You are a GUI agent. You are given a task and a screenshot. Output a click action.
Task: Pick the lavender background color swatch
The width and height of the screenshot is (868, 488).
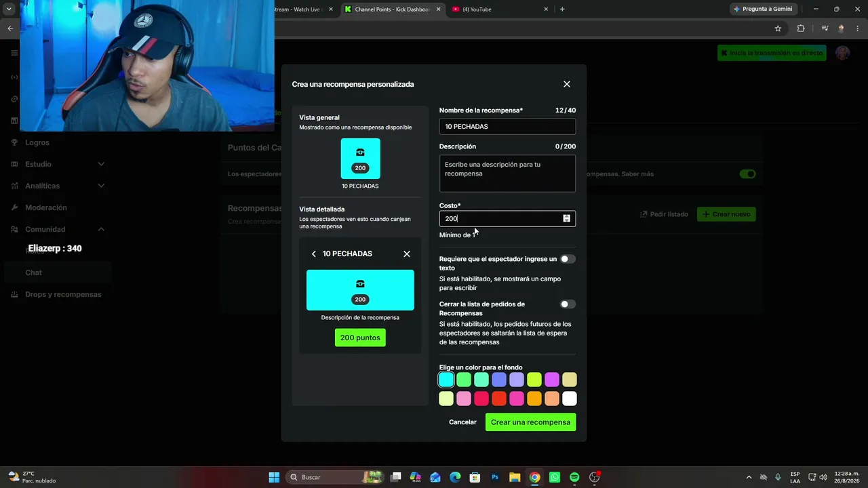click(517, 380)
